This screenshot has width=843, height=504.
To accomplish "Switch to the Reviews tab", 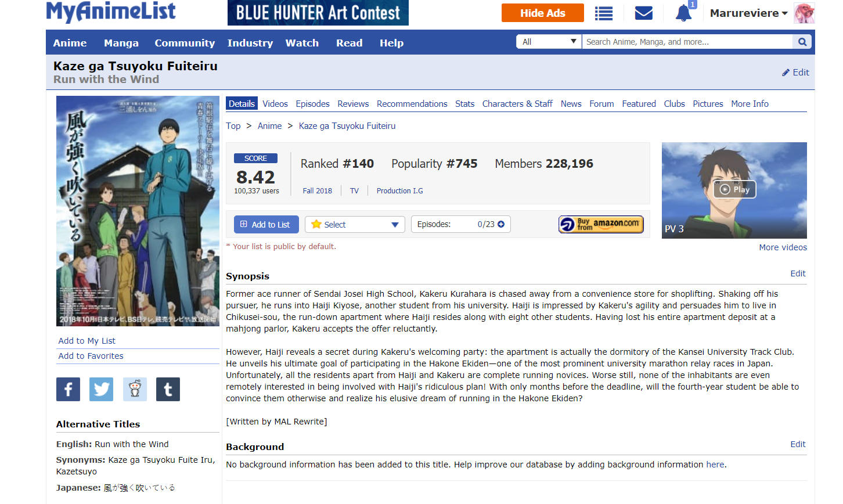I will point(353,104).
